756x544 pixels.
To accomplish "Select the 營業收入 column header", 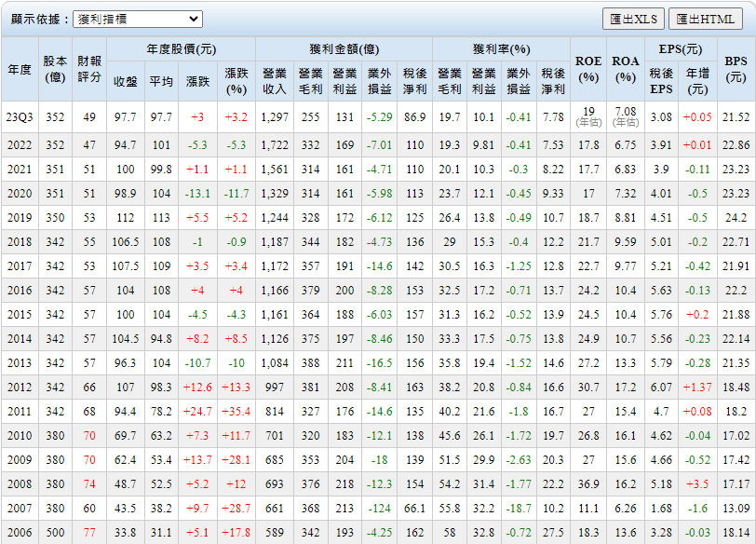I will [275, 81].
